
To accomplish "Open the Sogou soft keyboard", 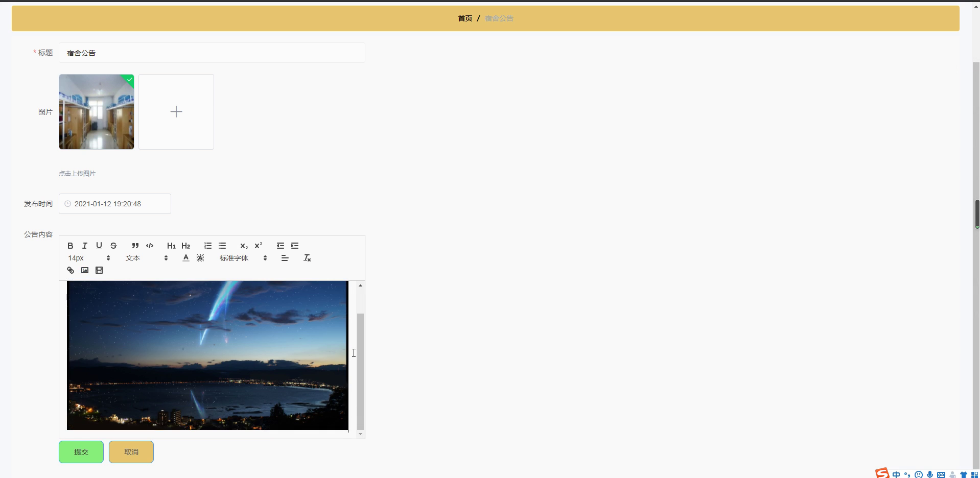I will coord(941,474).
